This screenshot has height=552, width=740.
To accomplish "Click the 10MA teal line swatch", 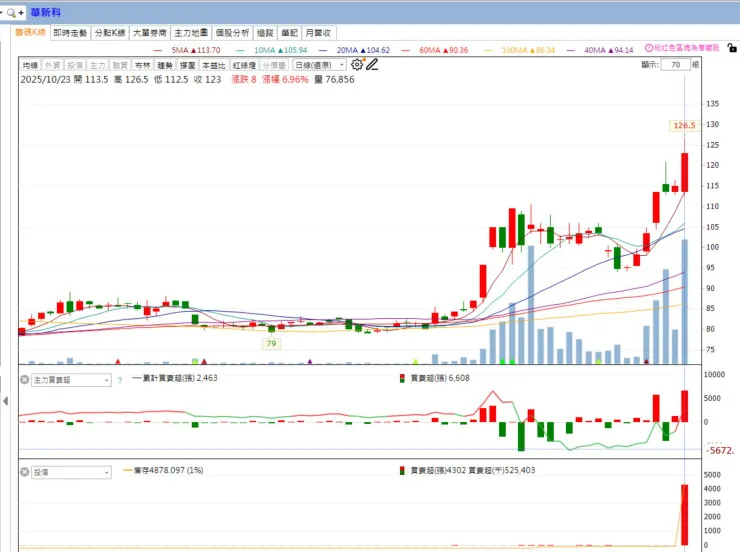I will click(240, 50).
